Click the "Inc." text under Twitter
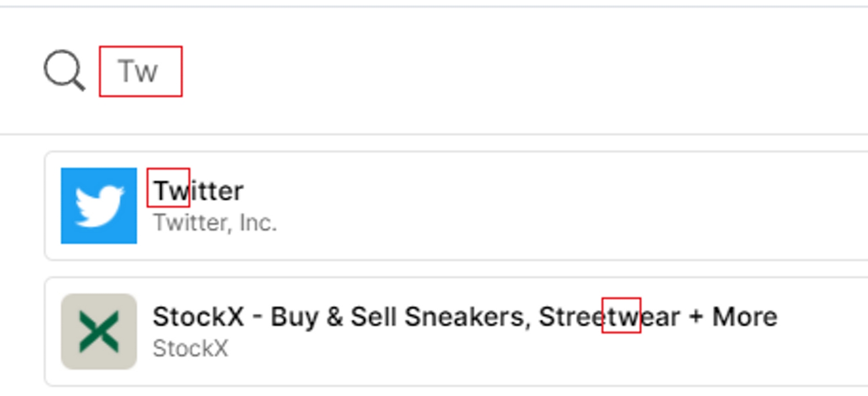The width and height of the screenshot is (868, 396). 258,223
